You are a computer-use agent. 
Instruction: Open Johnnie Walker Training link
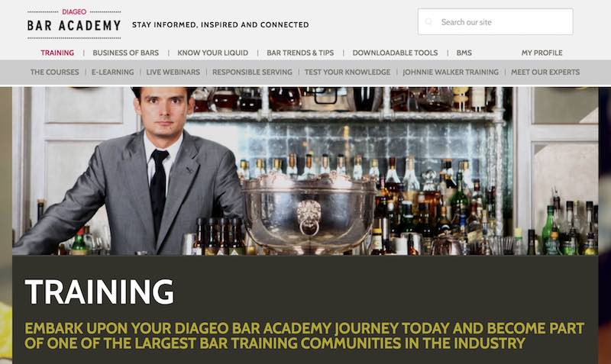click(x=451, y=72)
